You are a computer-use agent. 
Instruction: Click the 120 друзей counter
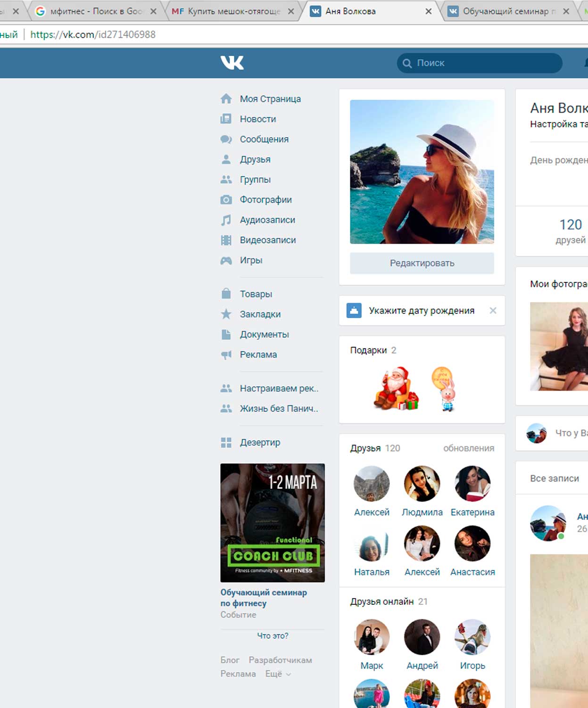point(571,231)
